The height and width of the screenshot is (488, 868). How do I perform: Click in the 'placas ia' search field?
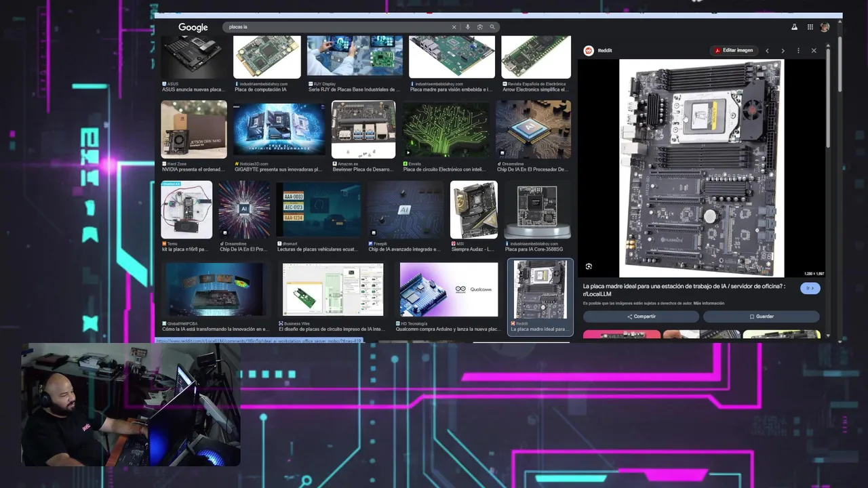click(339, 27)
